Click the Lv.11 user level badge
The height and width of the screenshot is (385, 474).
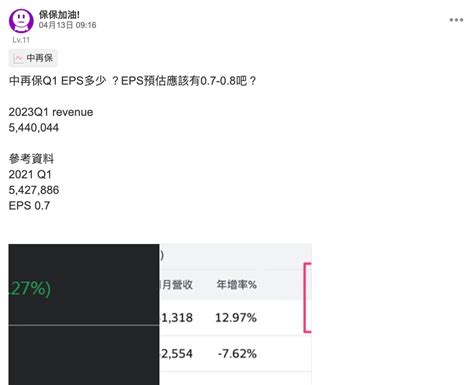coord(21,40)
